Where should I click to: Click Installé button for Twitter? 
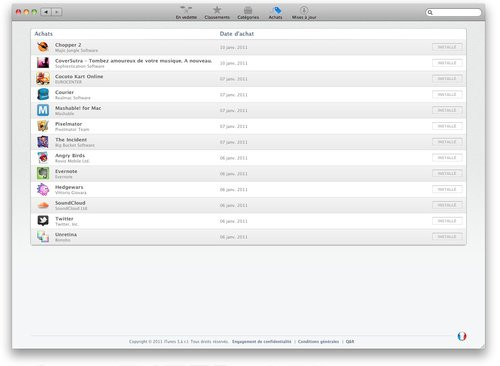tap(447, 221)
